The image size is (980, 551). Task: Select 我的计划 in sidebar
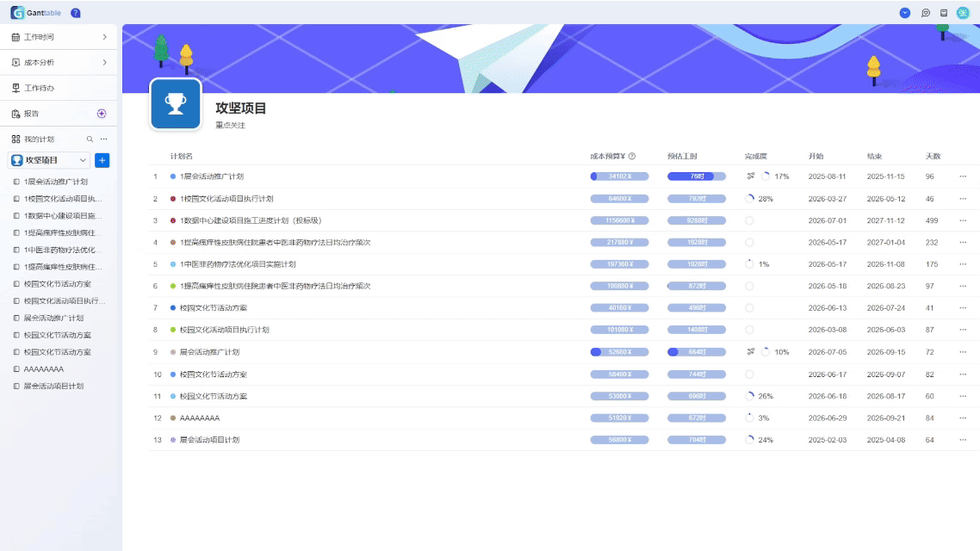[39, 139]
